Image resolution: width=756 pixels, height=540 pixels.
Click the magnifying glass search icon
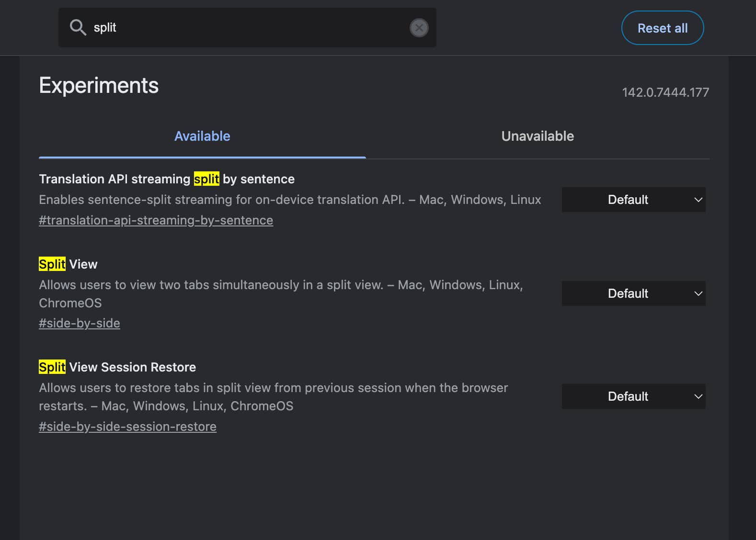(x=78, y=28)
